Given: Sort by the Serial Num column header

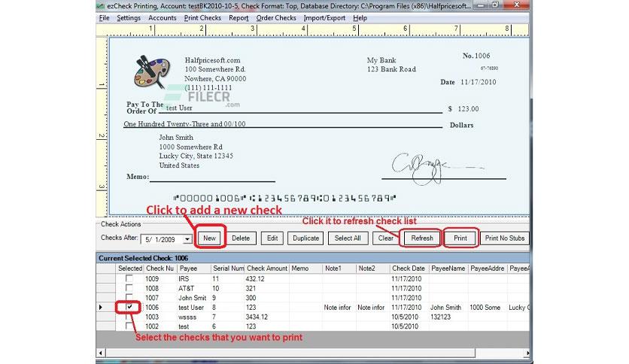Looking at the screenshot, I should tap(227, 268).
